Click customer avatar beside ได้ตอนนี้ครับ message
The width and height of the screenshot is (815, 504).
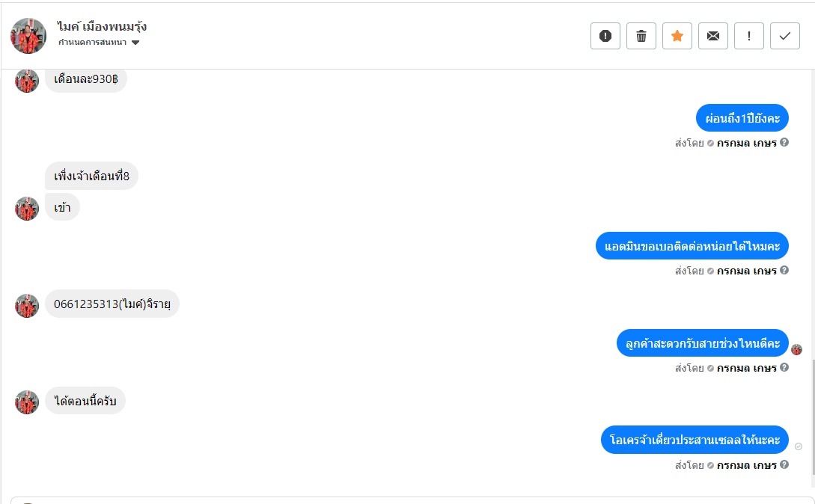pos(27,402)
